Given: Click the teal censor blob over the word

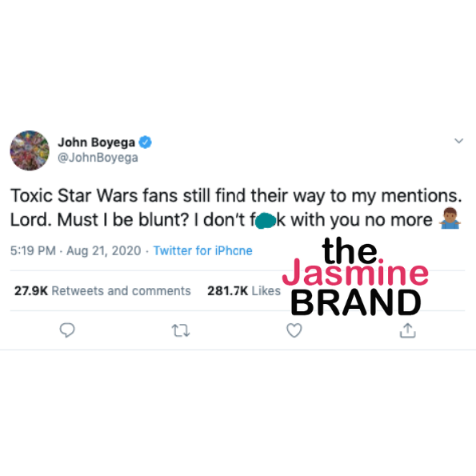Looking at the screenshot, I should click(x=266, y=221).
